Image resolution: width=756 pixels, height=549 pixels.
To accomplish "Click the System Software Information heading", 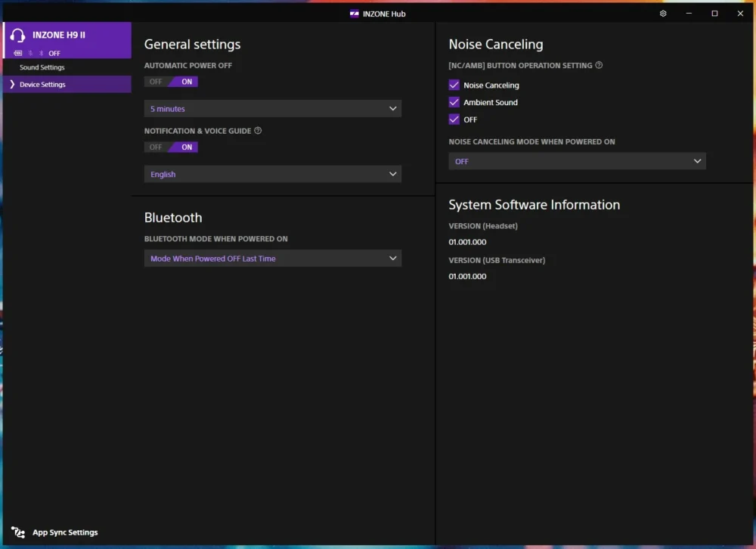I will click(x=534, y=205).
